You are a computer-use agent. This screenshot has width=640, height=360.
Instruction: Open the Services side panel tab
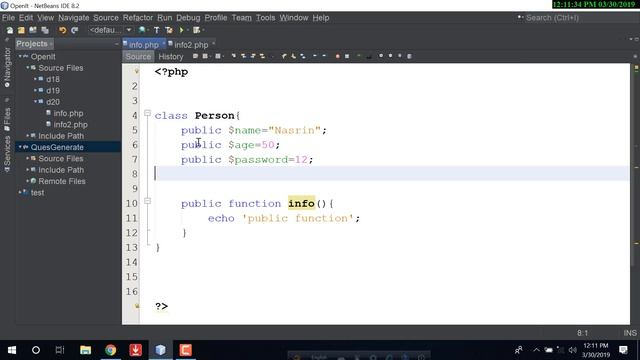pos(7,154)
